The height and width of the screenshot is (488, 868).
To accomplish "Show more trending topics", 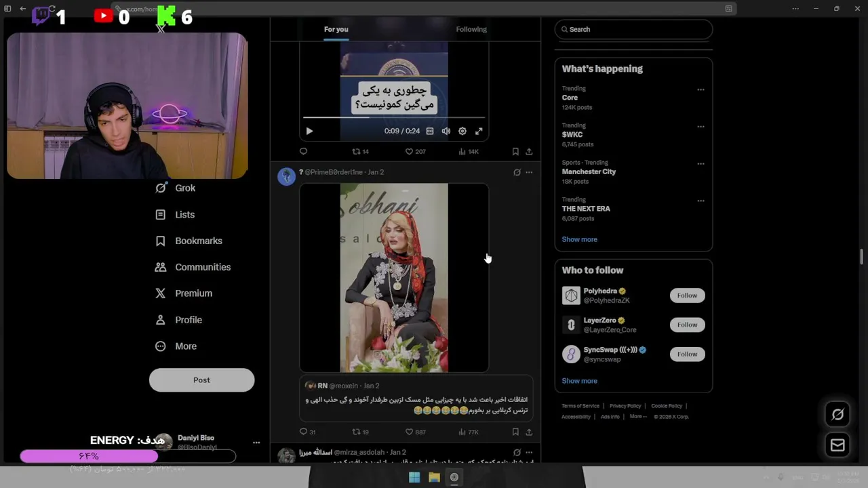I will [x=579, y=239].
